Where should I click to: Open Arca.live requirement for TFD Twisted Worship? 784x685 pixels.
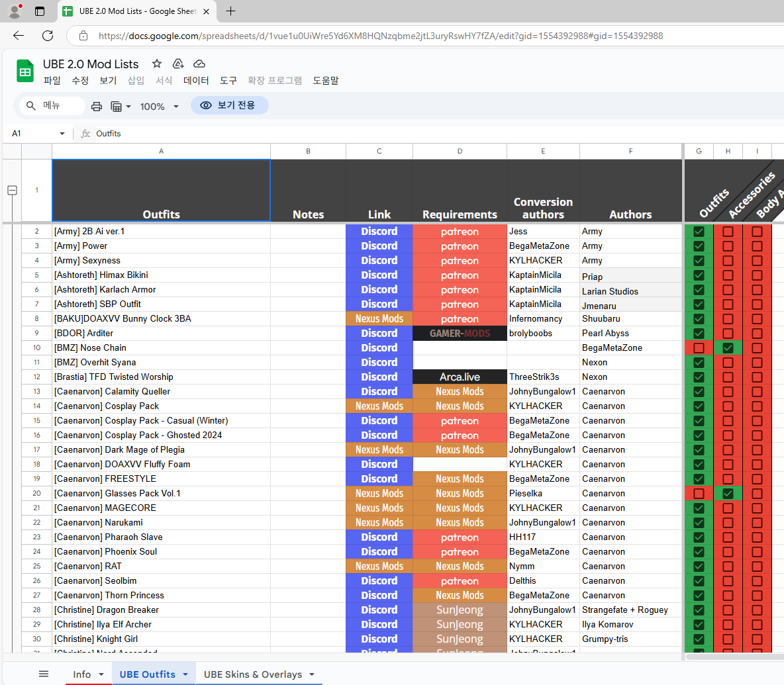(460, 377)
